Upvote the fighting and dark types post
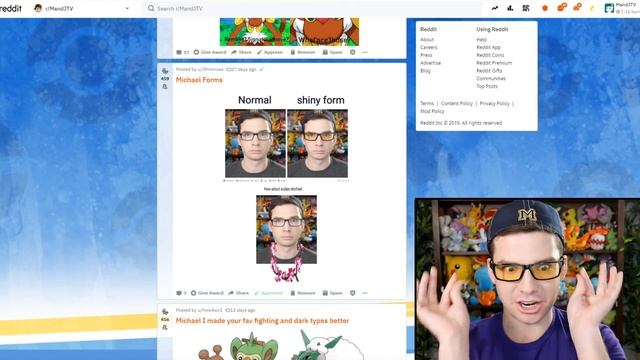This screenshot has width=640, height=360. pos(165,312)
